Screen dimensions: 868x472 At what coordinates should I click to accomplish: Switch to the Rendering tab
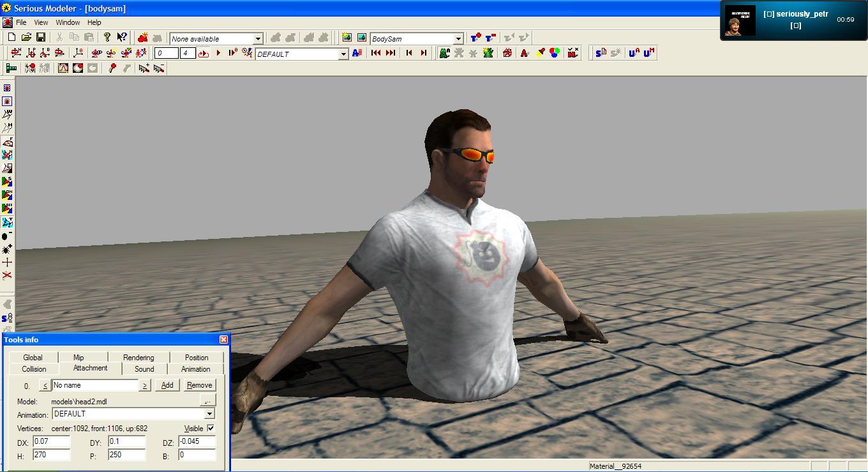[x=138, y=357]
